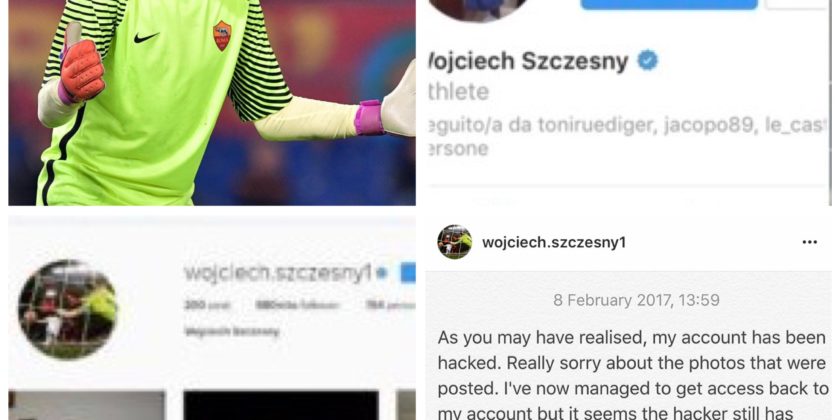Click blue button next to blurred username

tap(408, 273)
